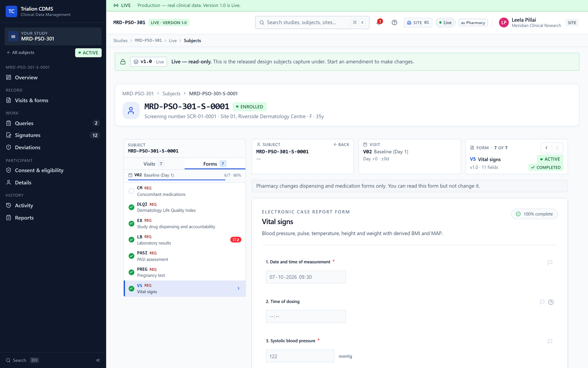Open Overview in sidebar
Viewport: 588px width, 368px height.
pos(53,78)
